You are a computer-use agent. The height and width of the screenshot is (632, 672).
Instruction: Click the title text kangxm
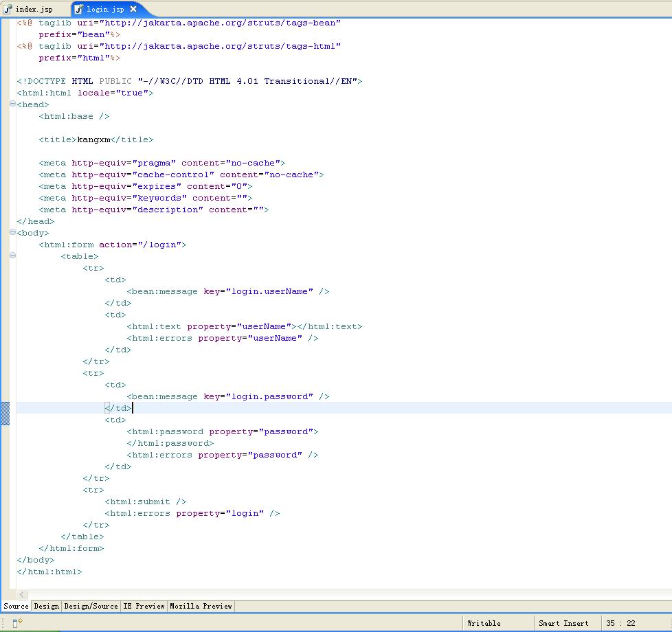[x=93, y=139]
